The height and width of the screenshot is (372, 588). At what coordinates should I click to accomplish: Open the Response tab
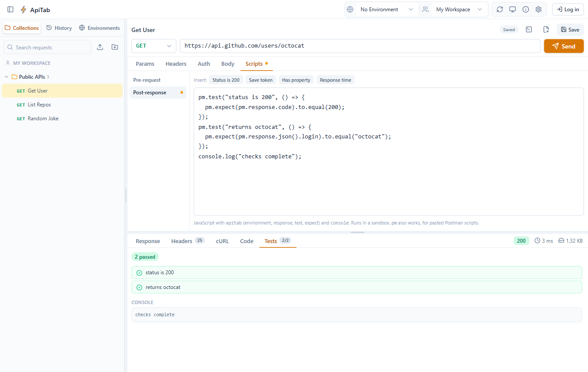pyautogui.click(x=148, y=241)
